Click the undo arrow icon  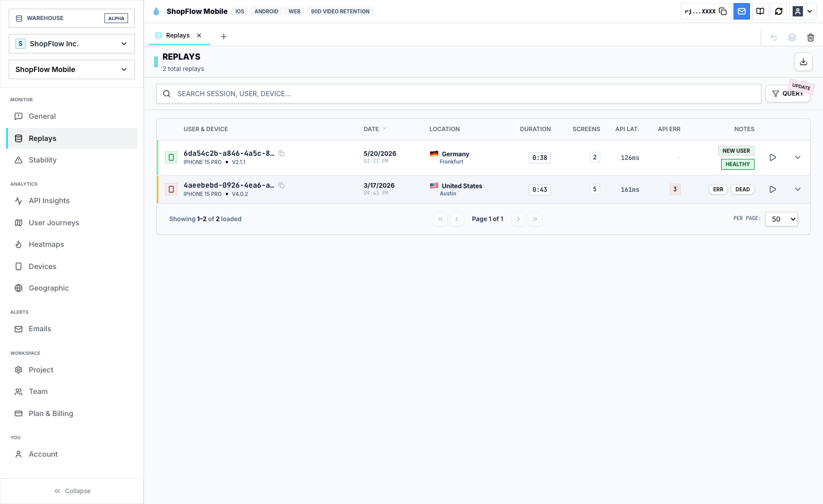(x=774, y=38)
